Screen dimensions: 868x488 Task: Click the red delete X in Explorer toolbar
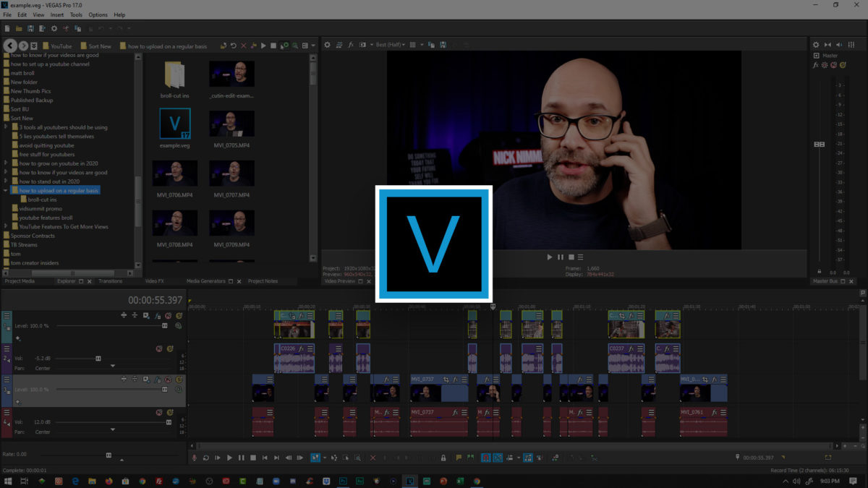(x=243, y=46)
